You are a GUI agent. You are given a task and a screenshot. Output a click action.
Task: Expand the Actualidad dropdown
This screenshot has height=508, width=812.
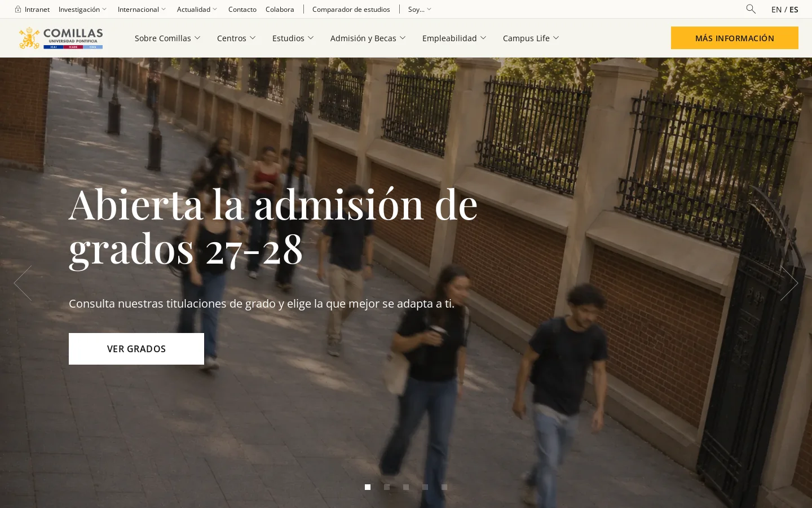point(197,10)
